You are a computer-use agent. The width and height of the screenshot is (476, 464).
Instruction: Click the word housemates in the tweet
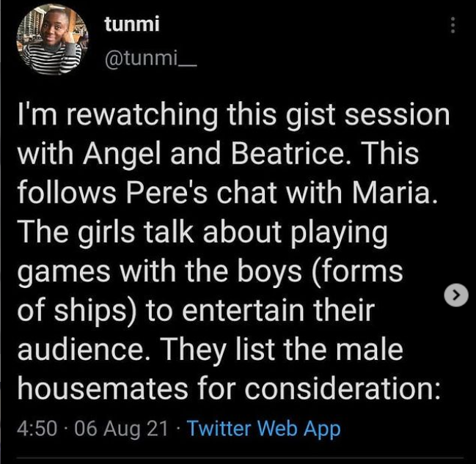click(x=103, y=388)
